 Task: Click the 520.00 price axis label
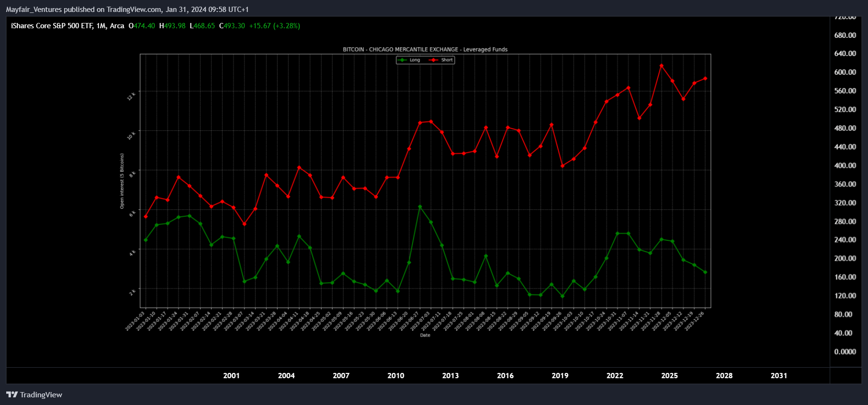tap(845, 109)
